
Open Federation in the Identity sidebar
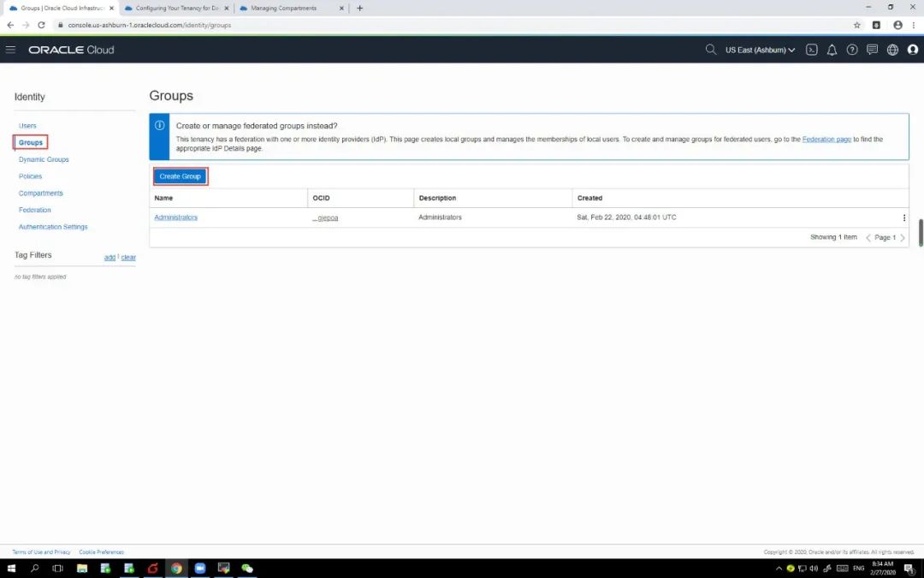pos(34,210)
